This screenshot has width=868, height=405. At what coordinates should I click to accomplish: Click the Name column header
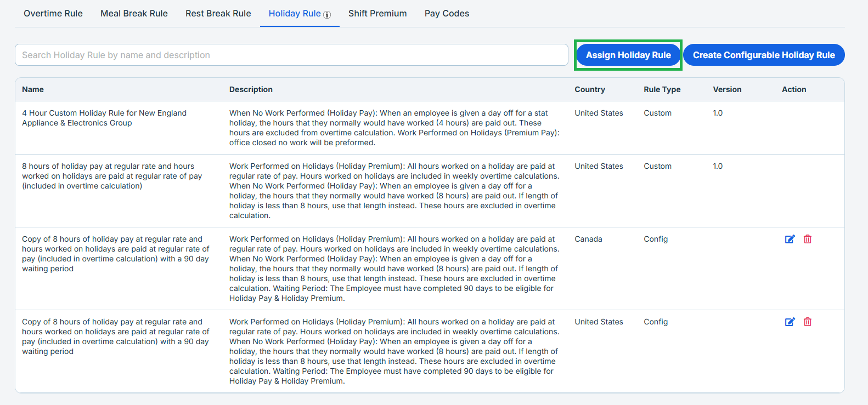33,89
